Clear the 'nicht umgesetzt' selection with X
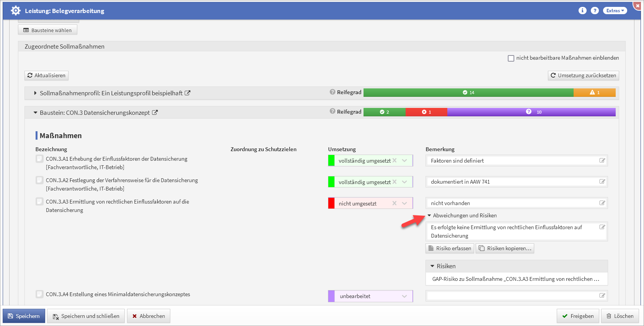This screenshot has width=644, height=326. pyautogui.click(x=395, y=203)
